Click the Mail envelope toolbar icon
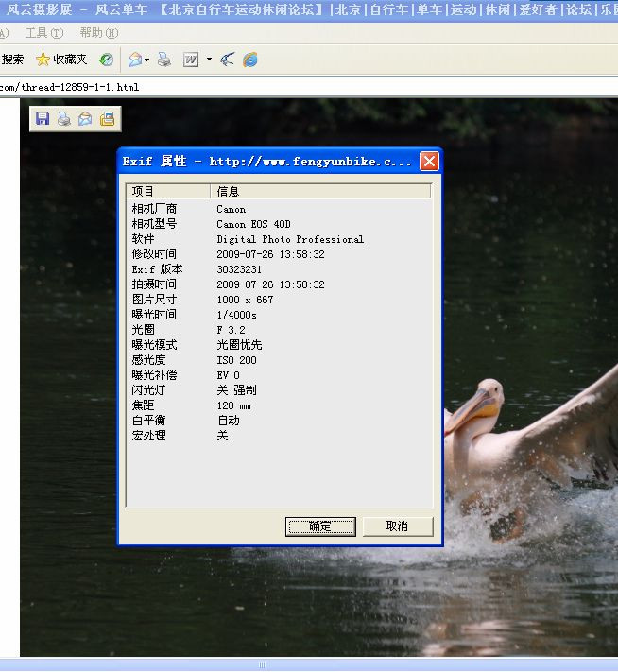 point(135,60)
